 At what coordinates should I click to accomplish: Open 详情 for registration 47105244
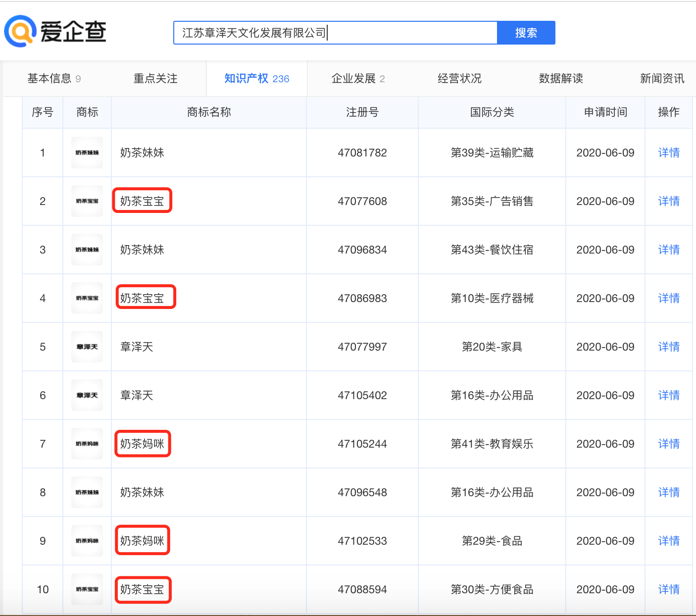point(669,444)
